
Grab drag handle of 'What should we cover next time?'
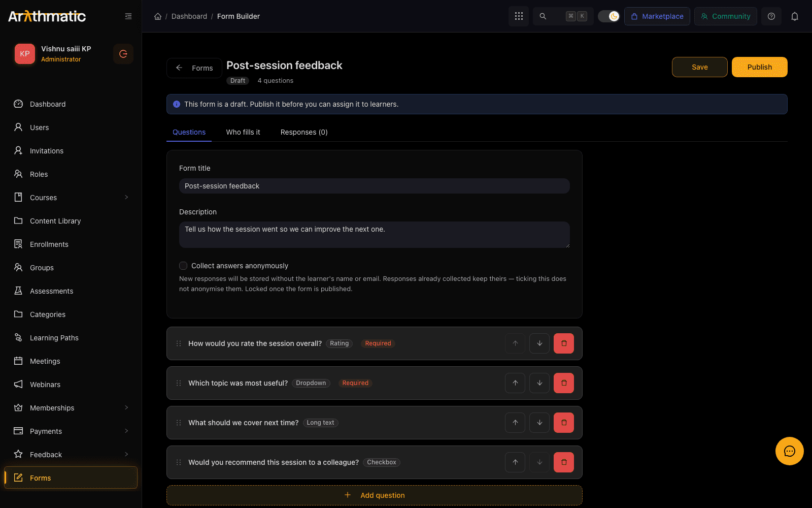coord(179,423)
